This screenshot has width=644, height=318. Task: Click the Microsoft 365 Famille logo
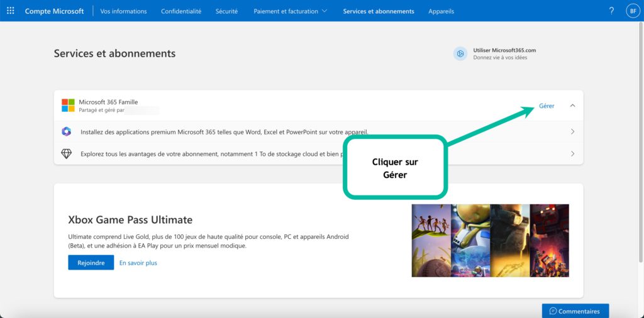[x=68, y=105]
